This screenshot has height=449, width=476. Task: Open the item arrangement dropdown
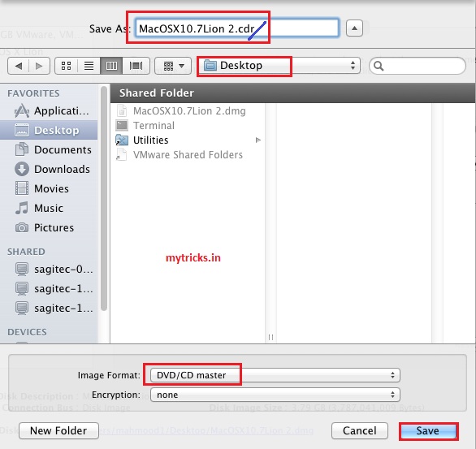tap(173, 66)
